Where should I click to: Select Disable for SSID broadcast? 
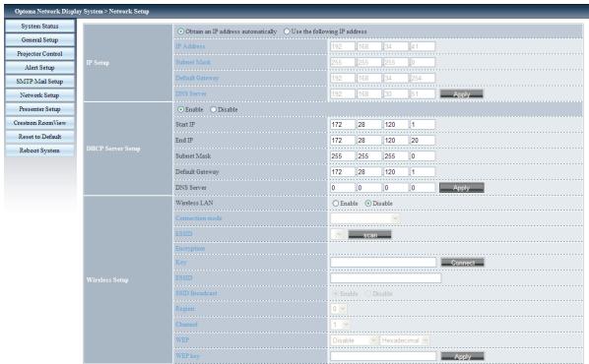[368, 294]
